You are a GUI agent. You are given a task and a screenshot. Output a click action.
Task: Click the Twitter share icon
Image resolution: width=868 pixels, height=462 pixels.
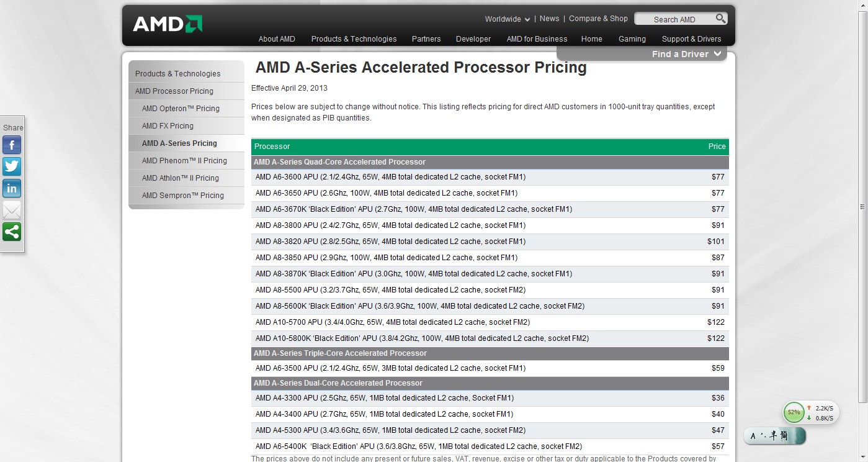(12, 166)
